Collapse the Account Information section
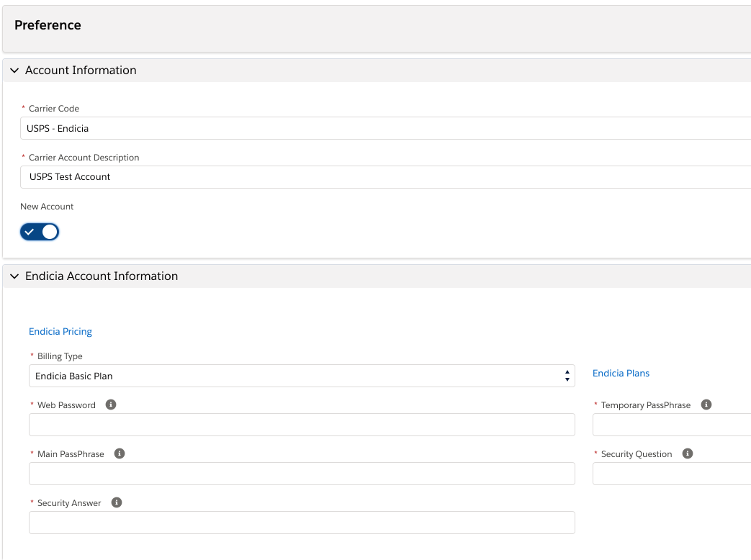 [14, 71]
